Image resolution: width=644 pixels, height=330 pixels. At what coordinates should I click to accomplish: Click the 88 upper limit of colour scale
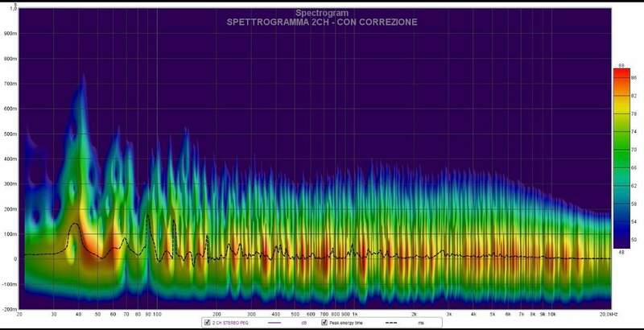coord(621,64)
